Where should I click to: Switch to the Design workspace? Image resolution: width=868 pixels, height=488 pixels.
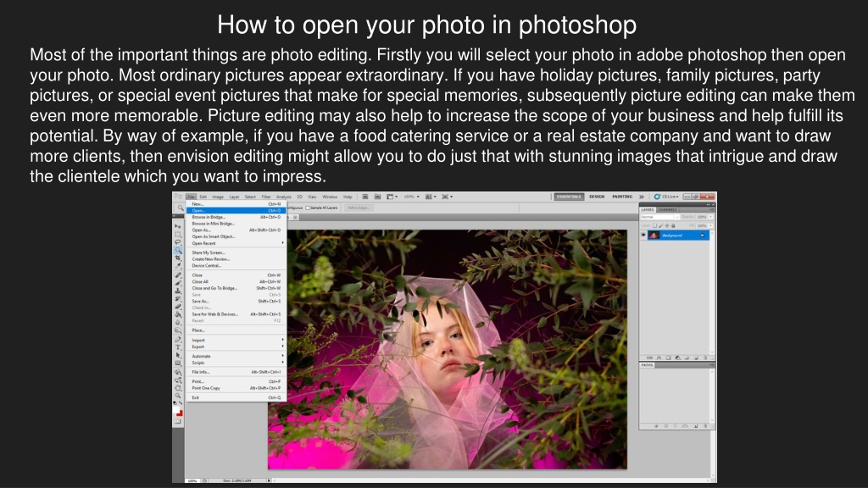click(597, 197)
